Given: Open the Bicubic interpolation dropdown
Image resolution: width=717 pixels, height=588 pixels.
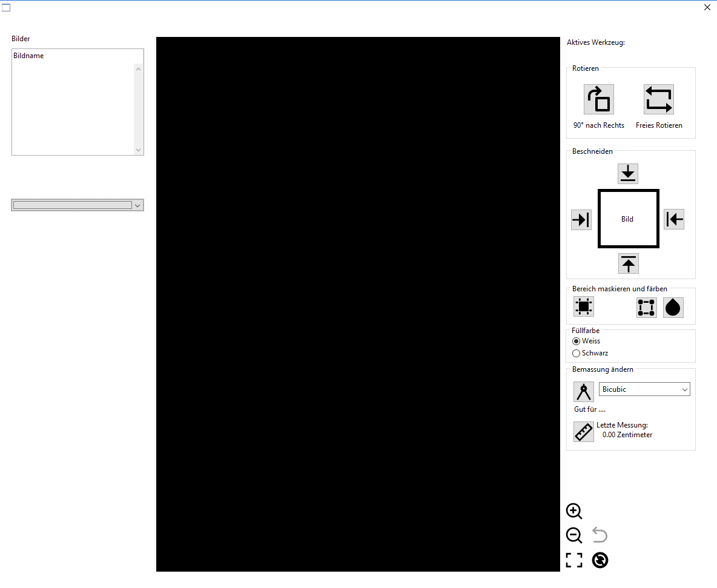Looking at the screenshot, I should (644, 389).
